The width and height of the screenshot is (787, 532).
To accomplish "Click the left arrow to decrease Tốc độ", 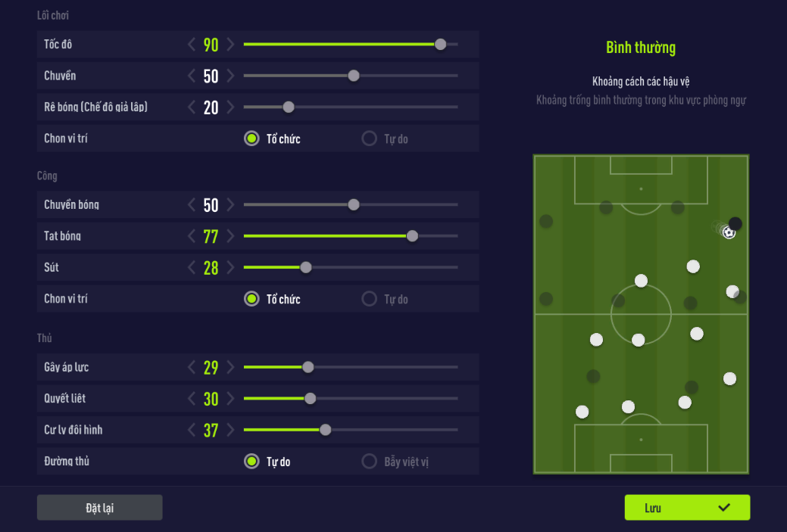I will tap(192, 45).
